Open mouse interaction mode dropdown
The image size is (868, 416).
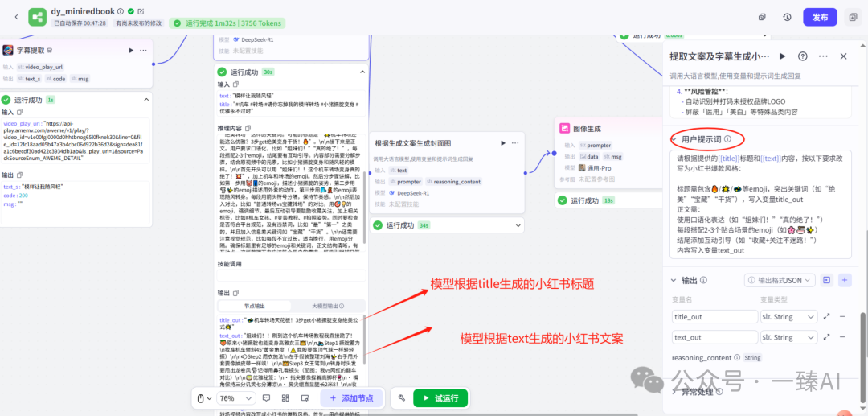pos(206,398)
